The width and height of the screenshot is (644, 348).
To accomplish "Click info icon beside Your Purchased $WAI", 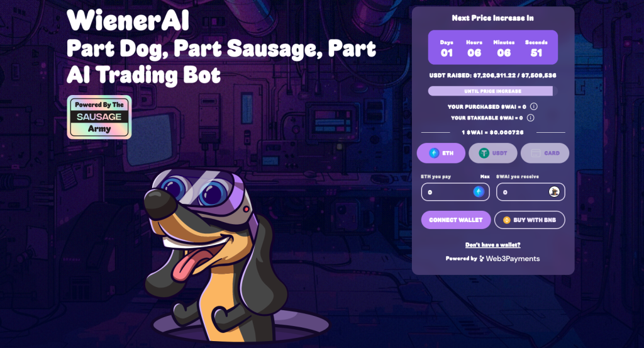I will [x=533, y=106].
